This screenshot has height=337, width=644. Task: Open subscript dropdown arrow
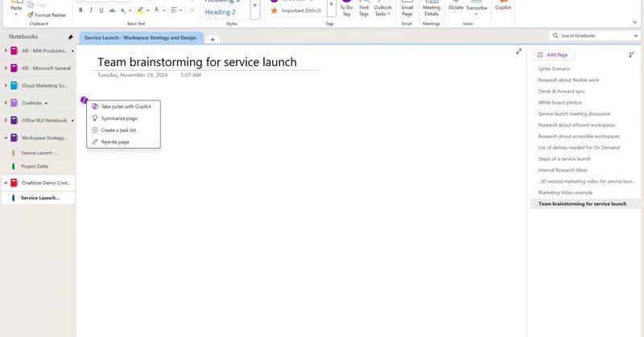tap(130, 10)
